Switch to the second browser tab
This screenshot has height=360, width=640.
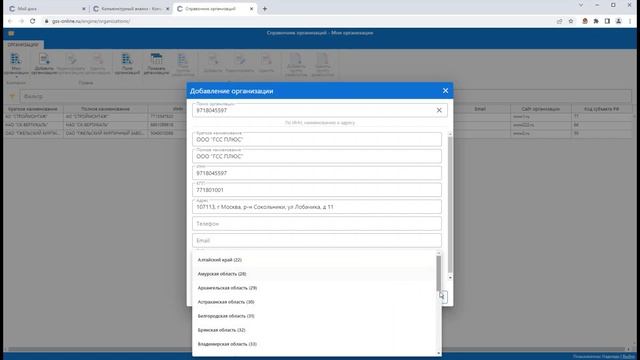(130, 9)
